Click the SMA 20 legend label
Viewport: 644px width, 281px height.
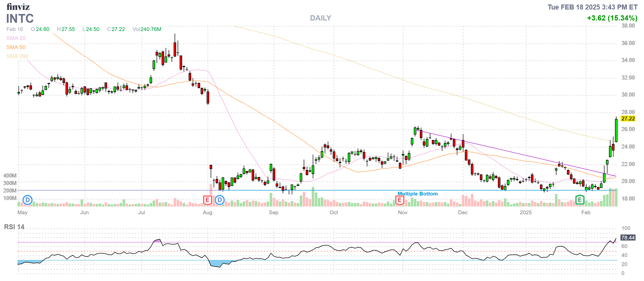coord(16,38)
